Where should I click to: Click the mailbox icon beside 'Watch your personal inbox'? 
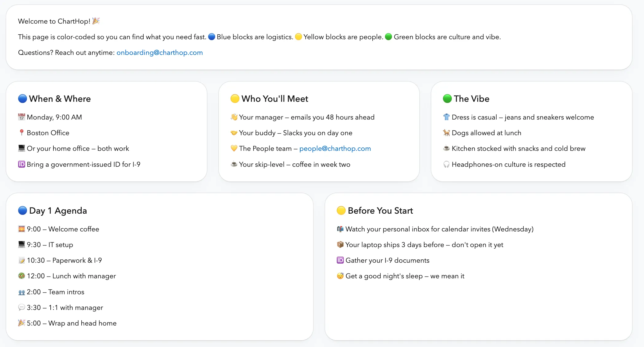[x=340, y=229]
